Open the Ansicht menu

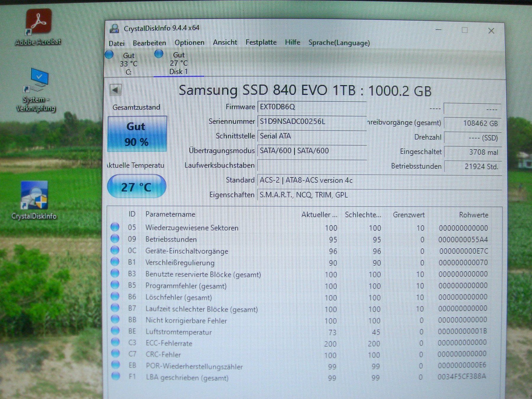click(x=225, y=43)
